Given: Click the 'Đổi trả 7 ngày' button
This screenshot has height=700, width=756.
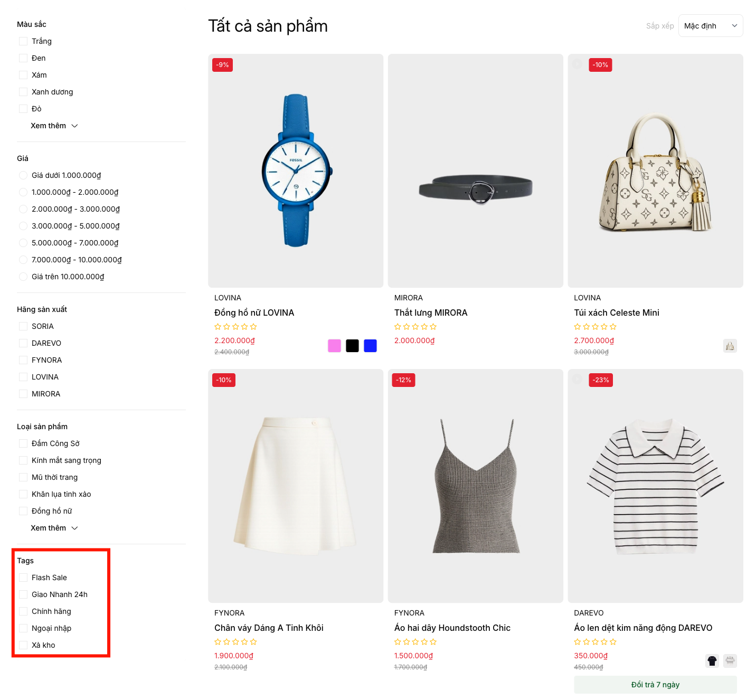Looking at the screenshot, I should (x=655, y=685).
